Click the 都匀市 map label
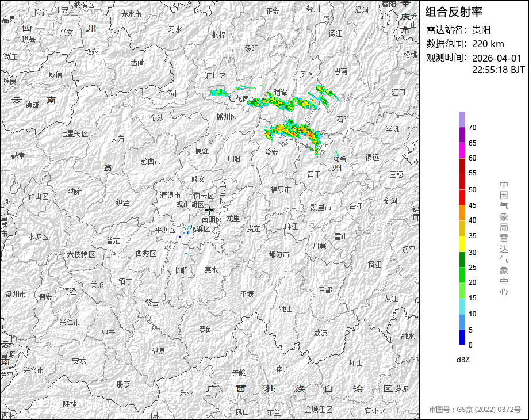The height and width of the screenshot is (420, 529). click(x=279, y=254)
